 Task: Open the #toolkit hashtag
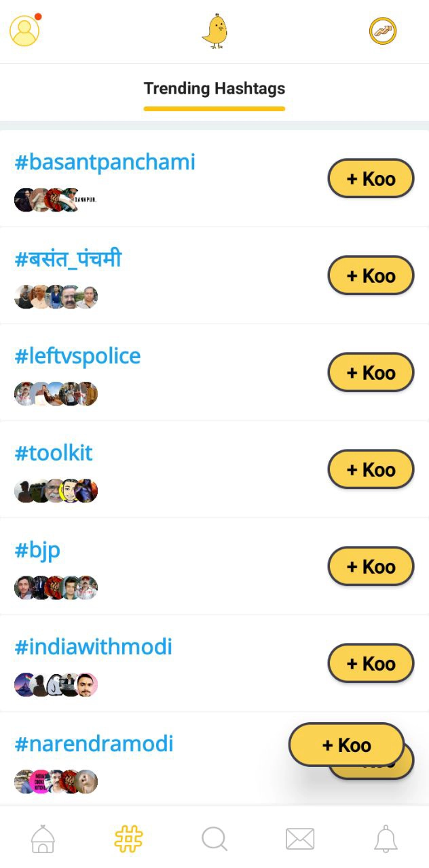[x=54, y=454]
